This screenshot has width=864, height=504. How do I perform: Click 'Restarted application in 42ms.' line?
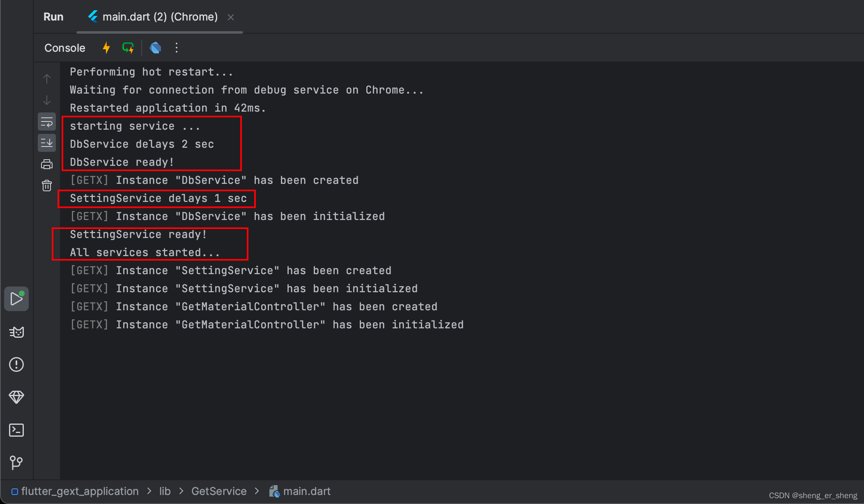[x=168, y=108]
